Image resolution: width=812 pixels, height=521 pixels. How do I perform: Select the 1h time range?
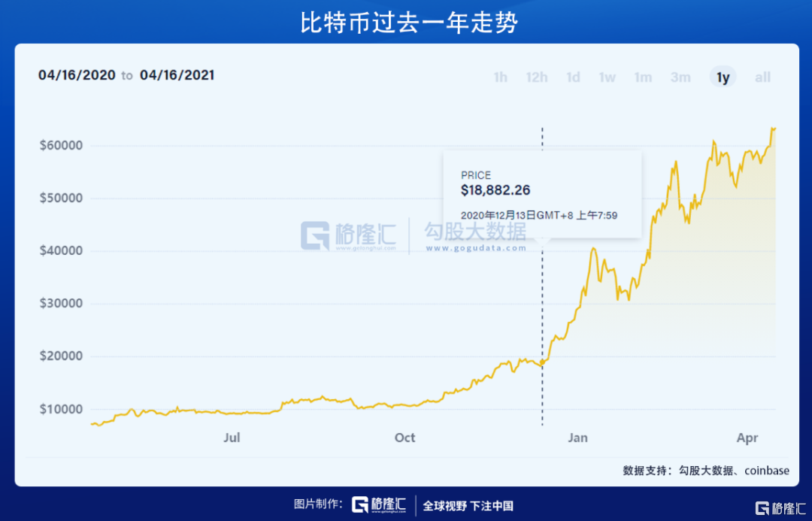(x=500, y=77)
